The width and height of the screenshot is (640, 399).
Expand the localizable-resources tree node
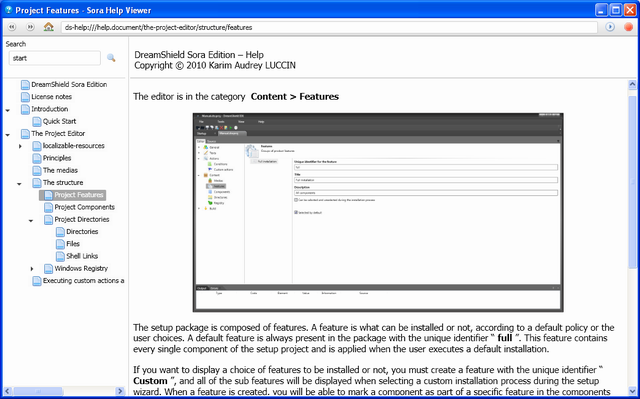tap(20, 146)
